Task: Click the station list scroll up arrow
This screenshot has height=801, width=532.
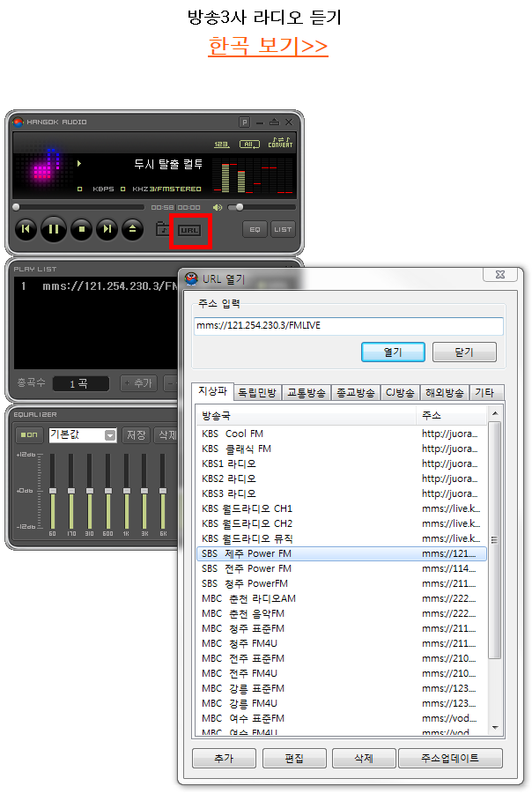Action: pos(495,412)
